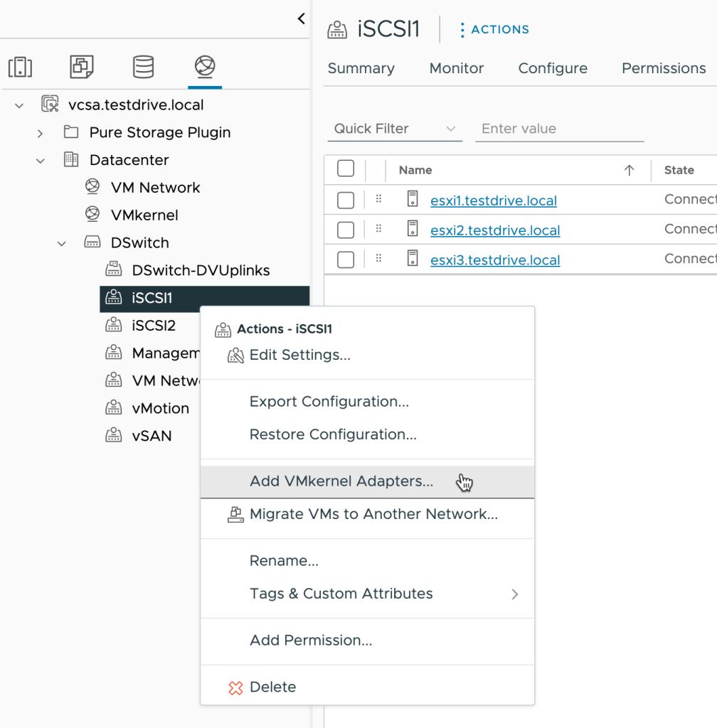Open the Quick Filter dropdown

395,129
